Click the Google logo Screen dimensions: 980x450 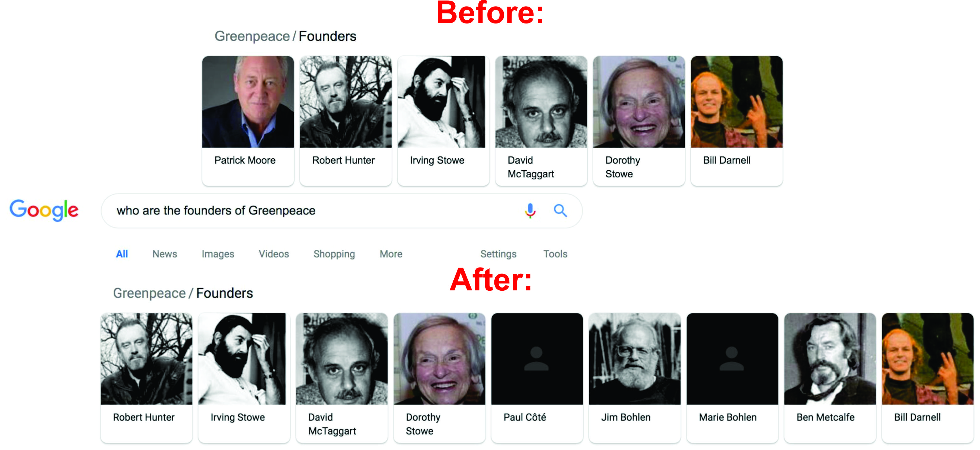(x=44, y=210)
